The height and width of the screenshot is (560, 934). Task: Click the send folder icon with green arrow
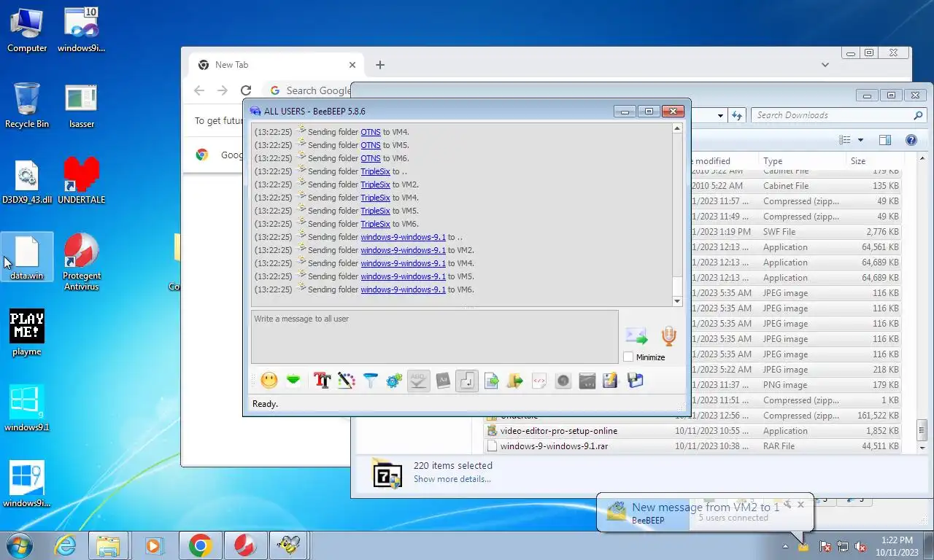coord(515,380)
